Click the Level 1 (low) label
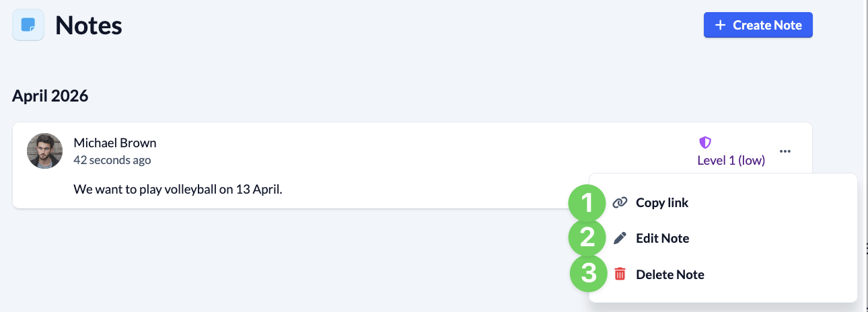The height and width of the screenshot is (312, 868). pyautogui.click(x=731, y=161)
